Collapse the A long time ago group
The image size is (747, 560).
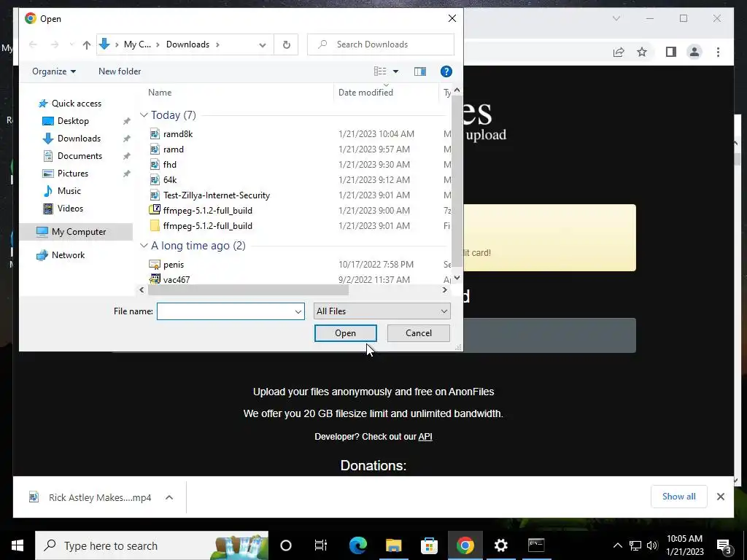[144, 246]
